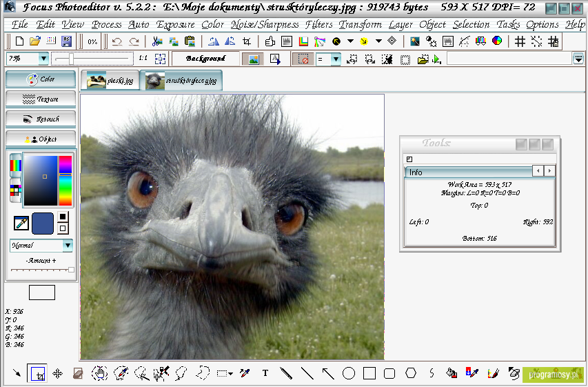Select the pencil drawing tool in bottom toolbar

(286, 373)
